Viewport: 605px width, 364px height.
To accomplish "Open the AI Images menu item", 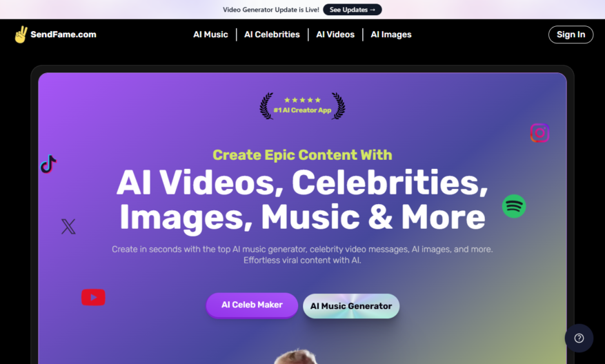I will 391,34.
